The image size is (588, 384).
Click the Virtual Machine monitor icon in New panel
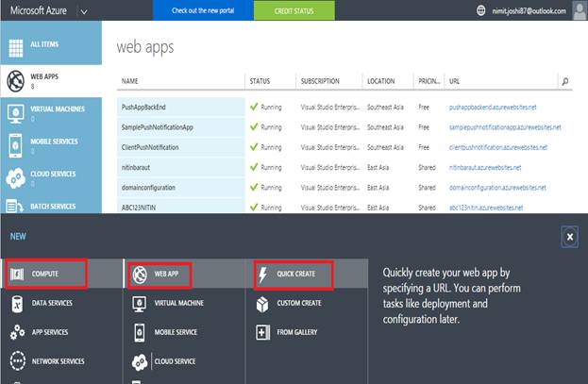click(x=139, y=304)
